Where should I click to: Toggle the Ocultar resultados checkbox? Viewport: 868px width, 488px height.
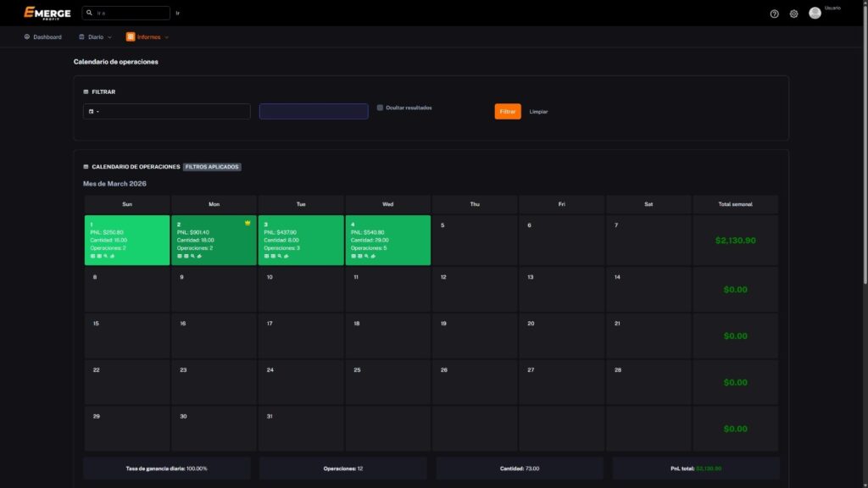(380, 108)
